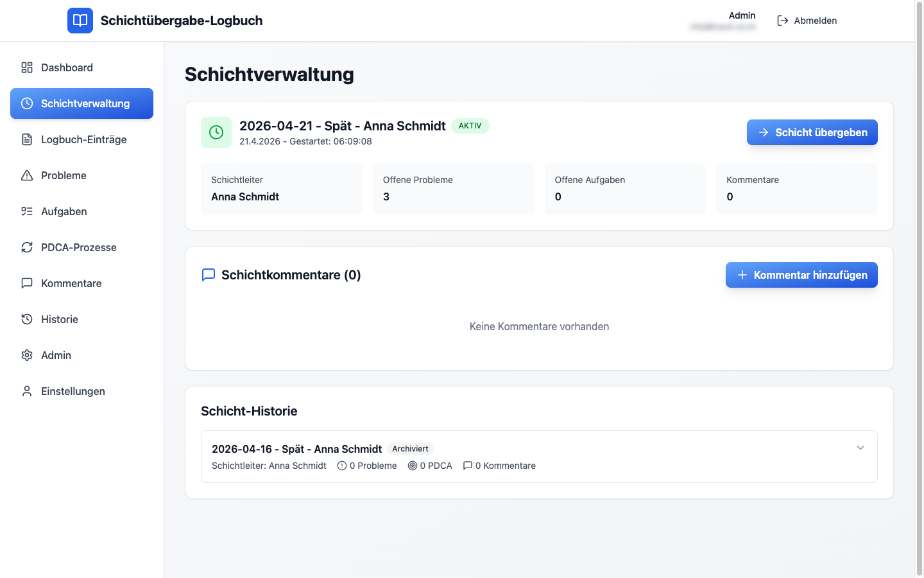This screenshot has width=924, height=578.
Task: Click the Admin gear icon in sidebar
Action: point(27,355)
